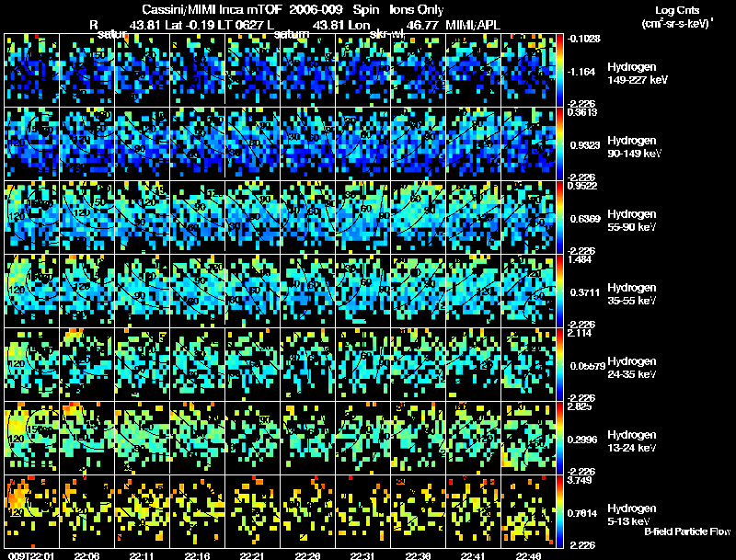Click the '22:36' time label

point(418,555)
